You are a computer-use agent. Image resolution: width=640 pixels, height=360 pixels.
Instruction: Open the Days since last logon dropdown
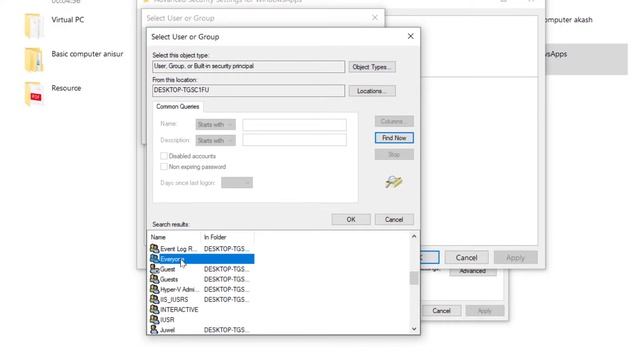(x=237, y=182)
